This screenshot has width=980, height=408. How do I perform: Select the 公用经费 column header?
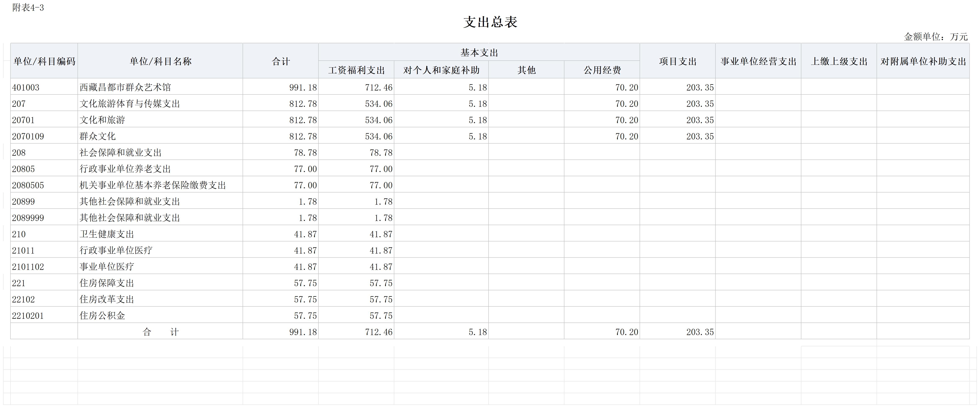tap(602, 70)
